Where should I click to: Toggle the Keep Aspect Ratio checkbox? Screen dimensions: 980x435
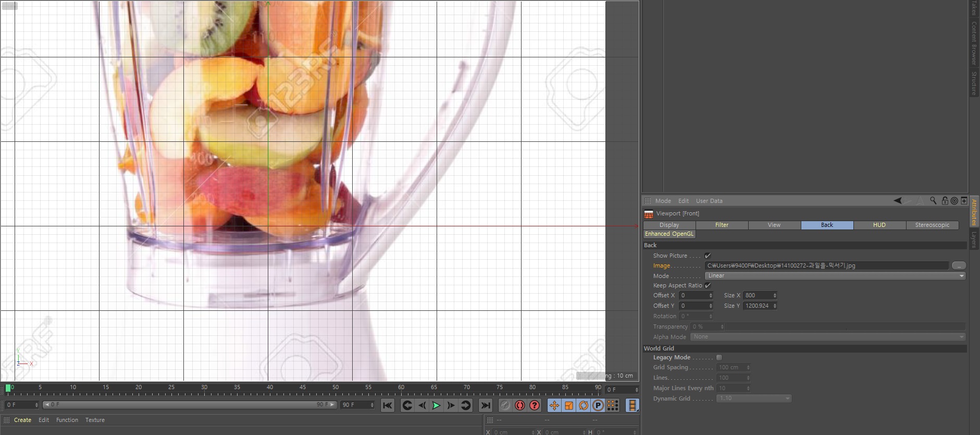(708, 285)
